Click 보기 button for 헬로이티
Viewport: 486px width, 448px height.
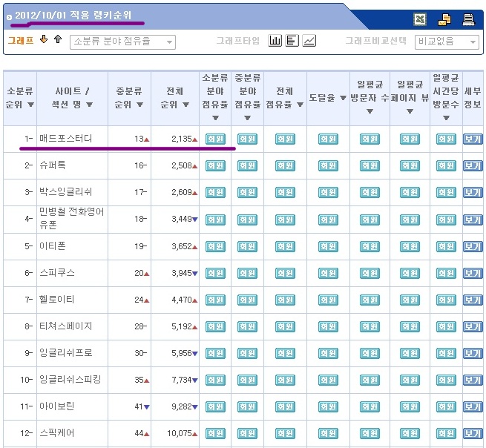[473, 300]
